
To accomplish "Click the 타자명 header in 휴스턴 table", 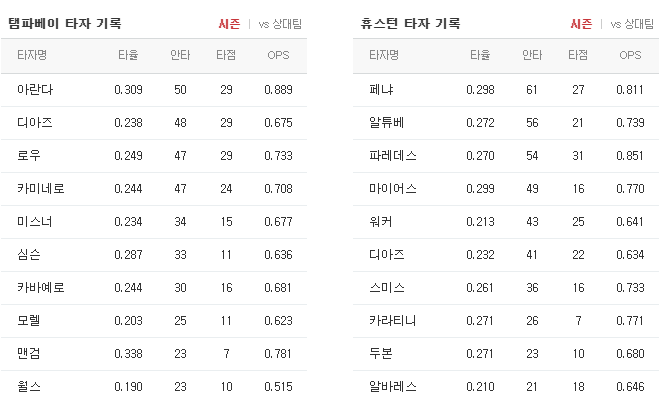I will [384, 55].
